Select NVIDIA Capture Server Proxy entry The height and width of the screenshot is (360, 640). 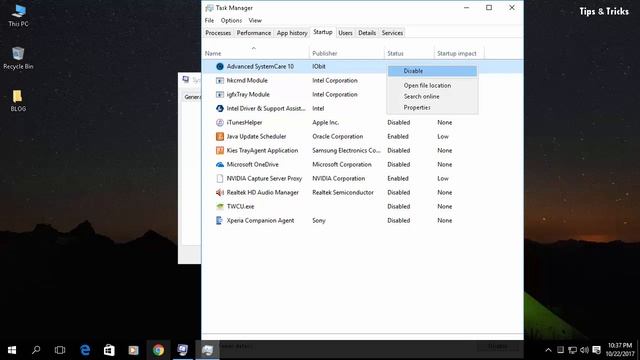(264, 178)
